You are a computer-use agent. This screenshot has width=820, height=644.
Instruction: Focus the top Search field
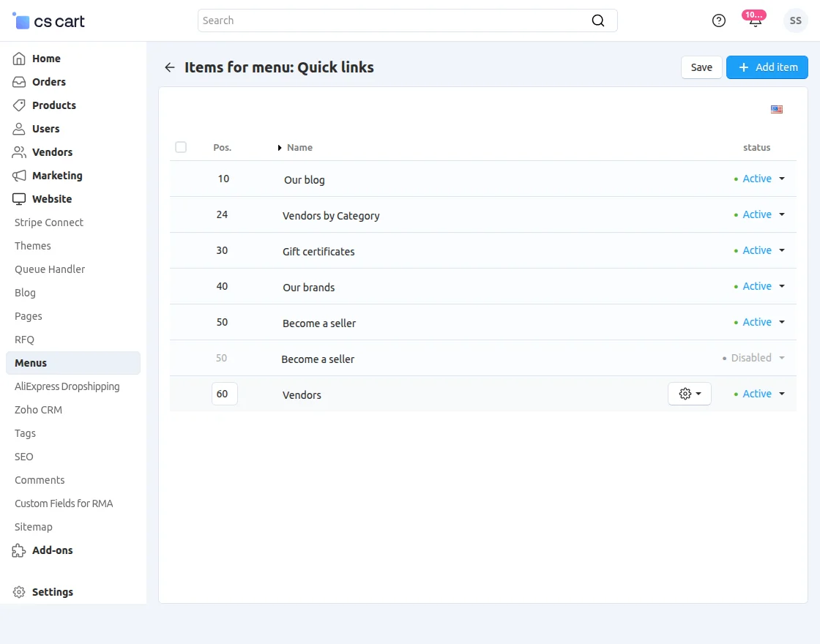coord(395,20)
